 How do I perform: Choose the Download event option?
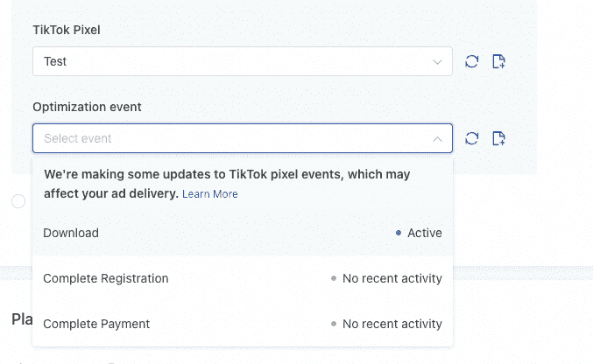(243, 233)
